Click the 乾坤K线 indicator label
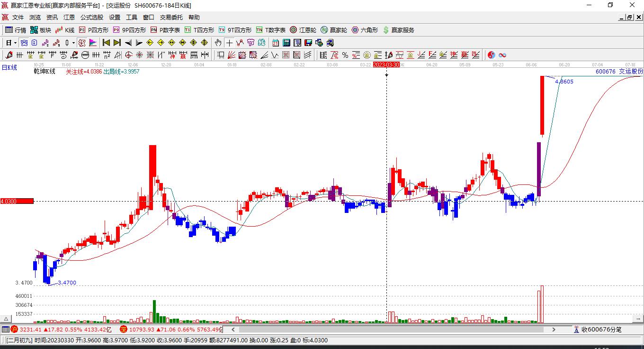Screen dimensions: 644x349 pyautogui.click(x=45, y=72)
